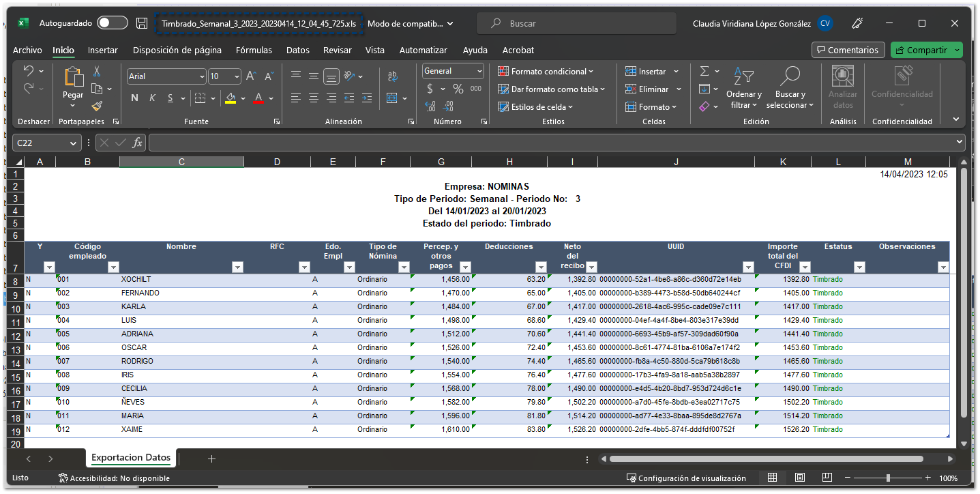Open the Nombre column filter dropdown
Viewport: 980px width, 494px height.
point(237,267)
